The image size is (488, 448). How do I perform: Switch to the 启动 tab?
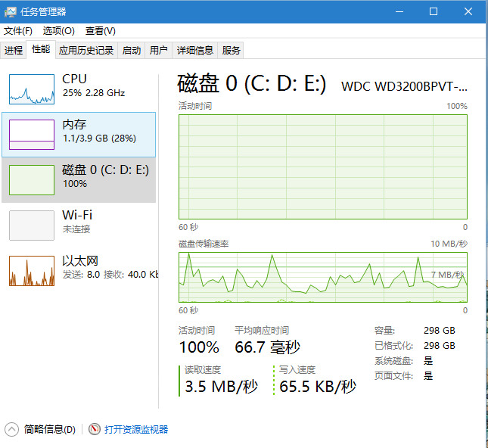point(132,51)
